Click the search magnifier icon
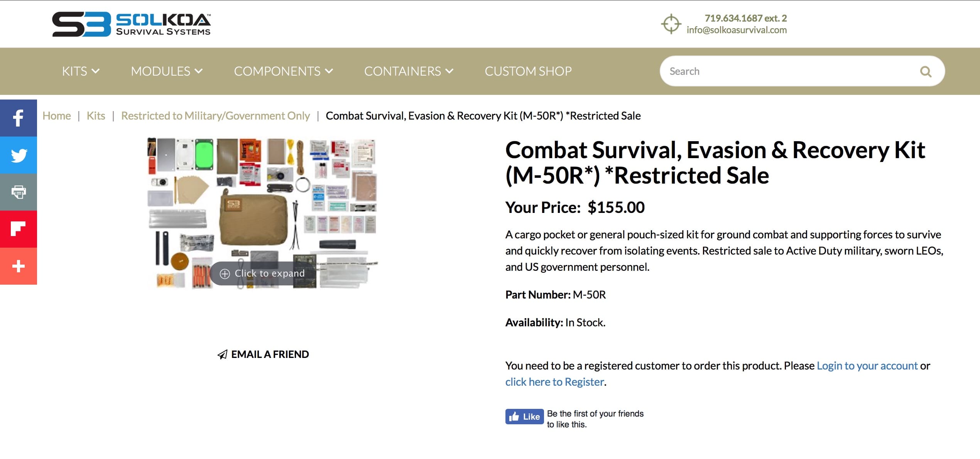 926,71
